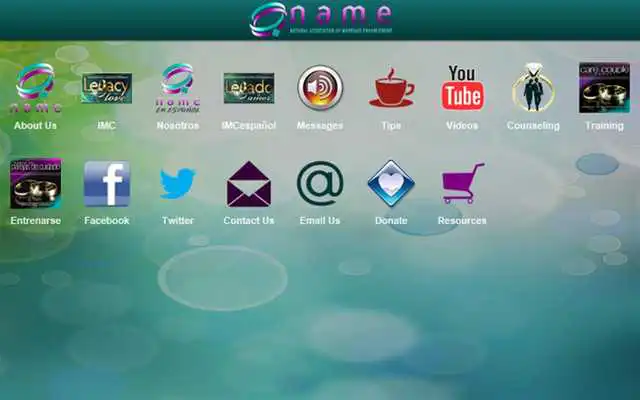Viewport: 640px width, 400px height.
Task: Click the About Us label
Action: click(x=36, y=126)
